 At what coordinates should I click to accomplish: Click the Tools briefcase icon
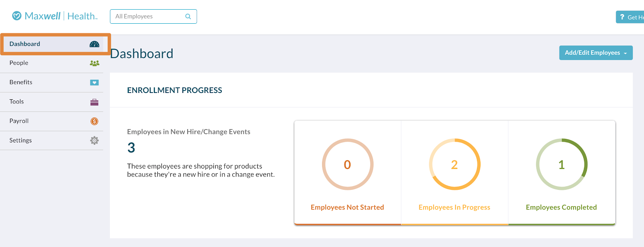click(94, 102)
